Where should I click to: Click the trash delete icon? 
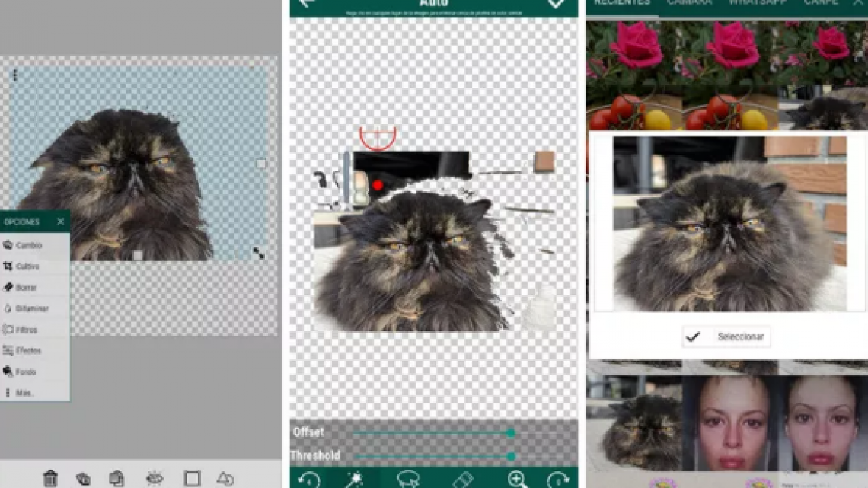pyautogui.click(x=51, y=478)
